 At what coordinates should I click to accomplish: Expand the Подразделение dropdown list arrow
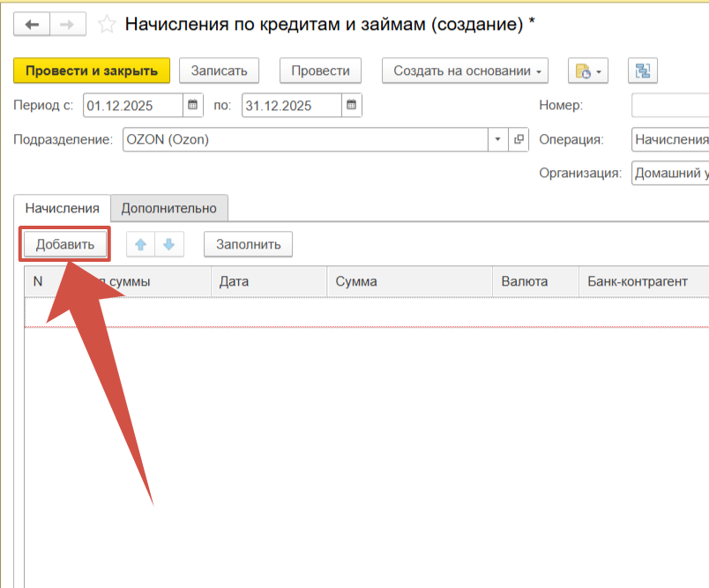[x=497, y=139]
